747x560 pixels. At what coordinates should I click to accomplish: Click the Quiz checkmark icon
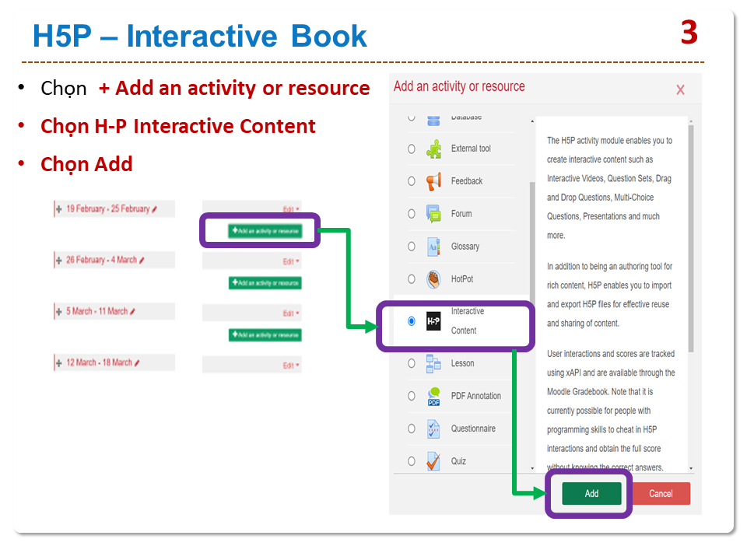click(433, 461)
